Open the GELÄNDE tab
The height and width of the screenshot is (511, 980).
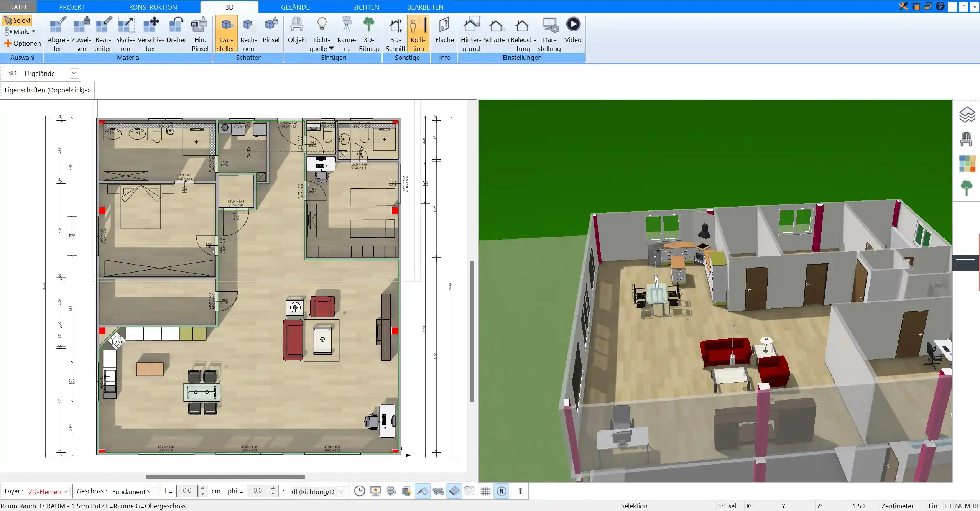click(295, 7)
